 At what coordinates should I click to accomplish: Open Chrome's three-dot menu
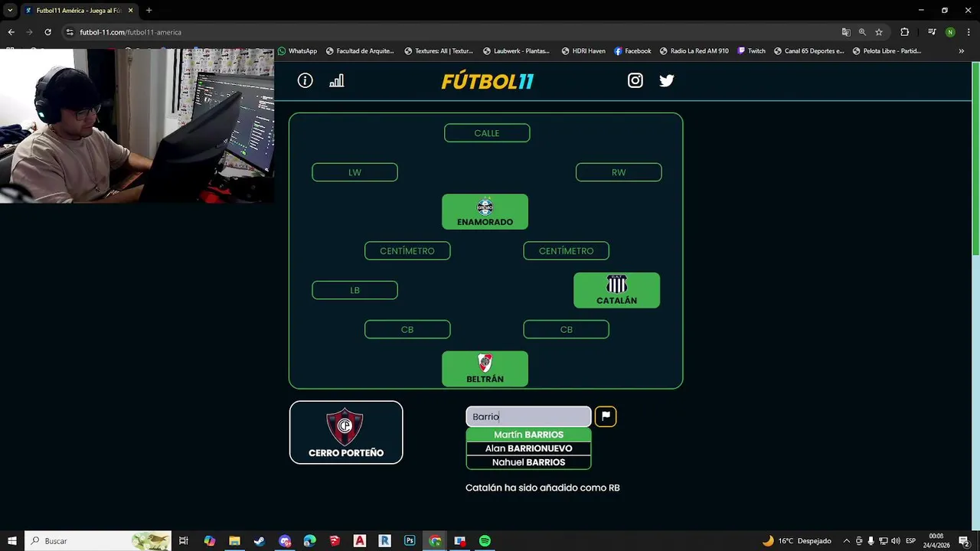click(x=969, y=32)
